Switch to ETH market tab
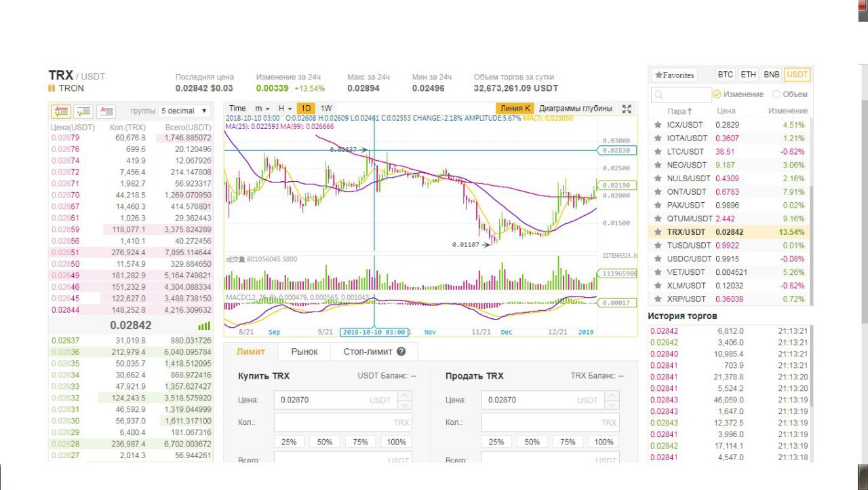The width and height of the screenshot is (868, 490). tap(748, 75)
